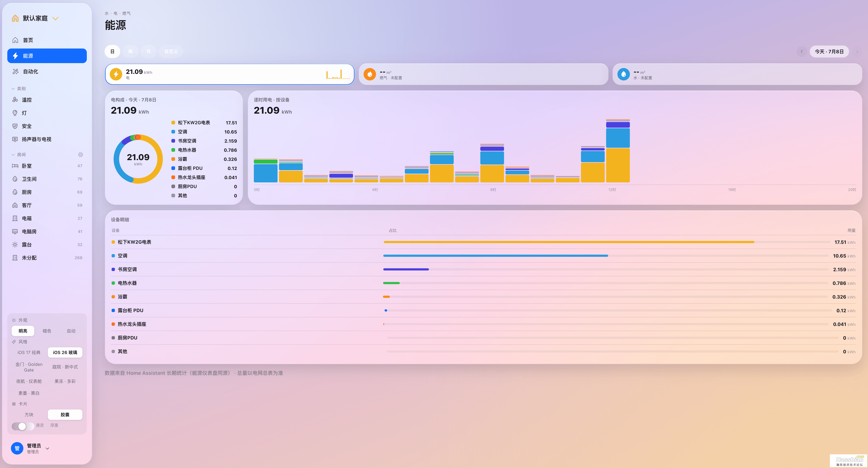Open the 露台 sun icon room
Viewport: 868px width, 468px height.
[x=15, y=245]
